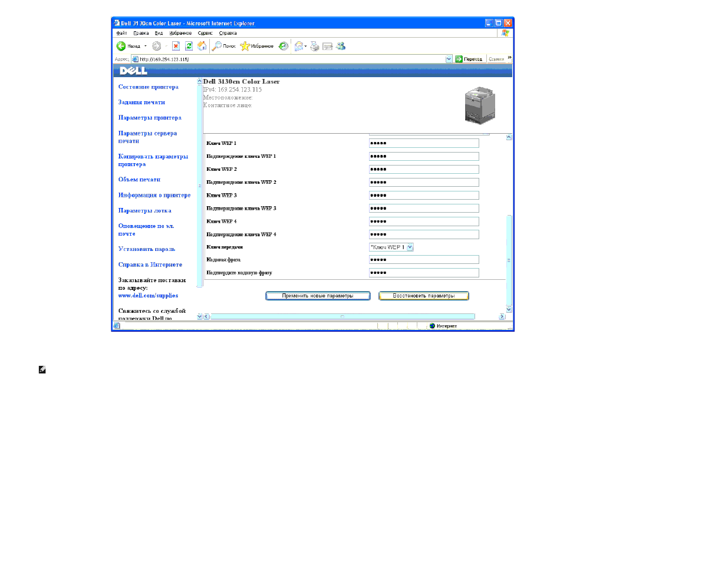This screenshot has width=728, height=562.
Task: Click Подтверждение ключа WEP 1 field
Action: [424, 156]
